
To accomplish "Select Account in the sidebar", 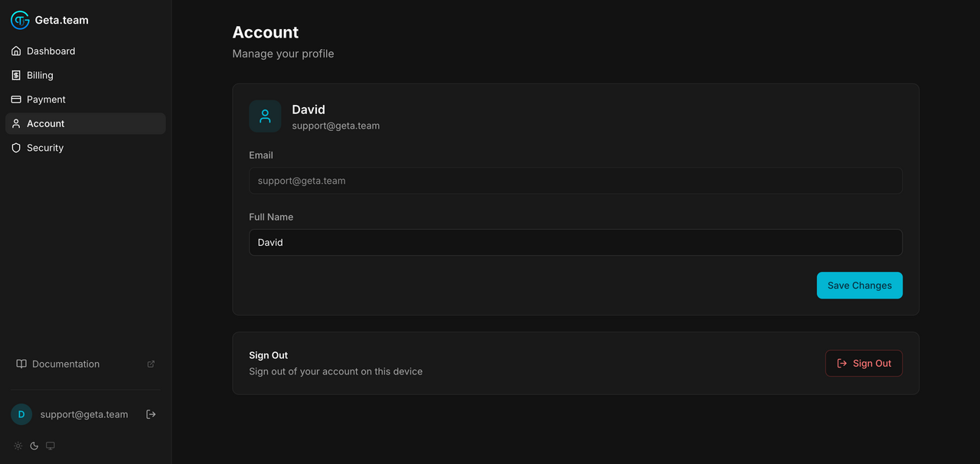I will point(85,123).
